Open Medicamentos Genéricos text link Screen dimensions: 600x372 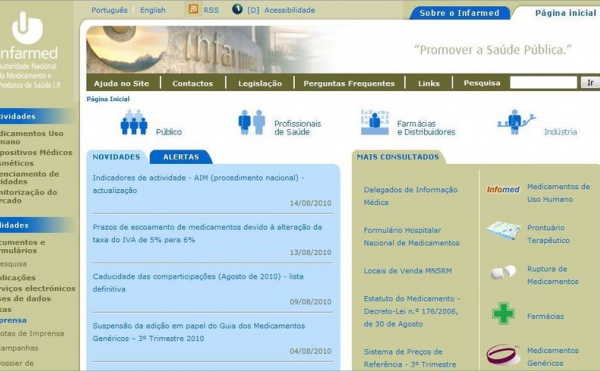click(x=553, y=357)
